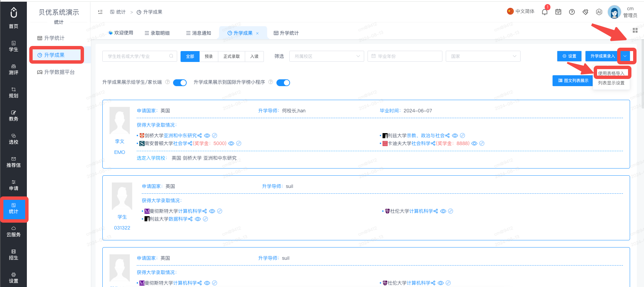This screenshot has width=644, height=287.
Task: Expand the 所属校区 dropdown
Action: [326, 56]
